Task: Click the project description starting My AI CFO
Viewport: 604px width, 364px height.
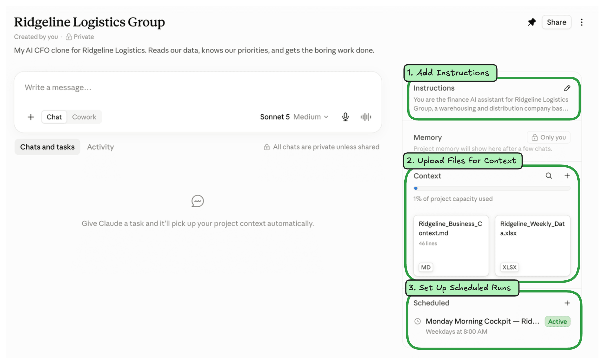Action: coord(194,50)
